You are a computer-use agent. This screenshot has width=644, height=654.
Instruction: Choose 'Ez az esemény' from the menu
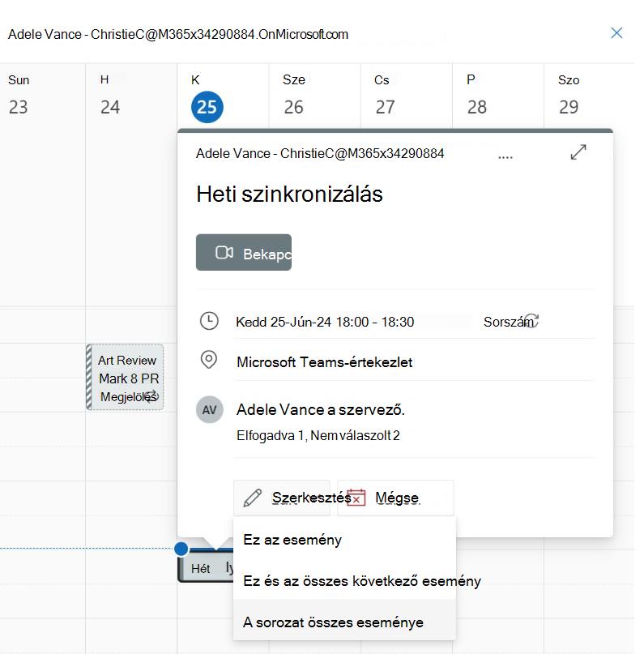click(x=344, y=540)
